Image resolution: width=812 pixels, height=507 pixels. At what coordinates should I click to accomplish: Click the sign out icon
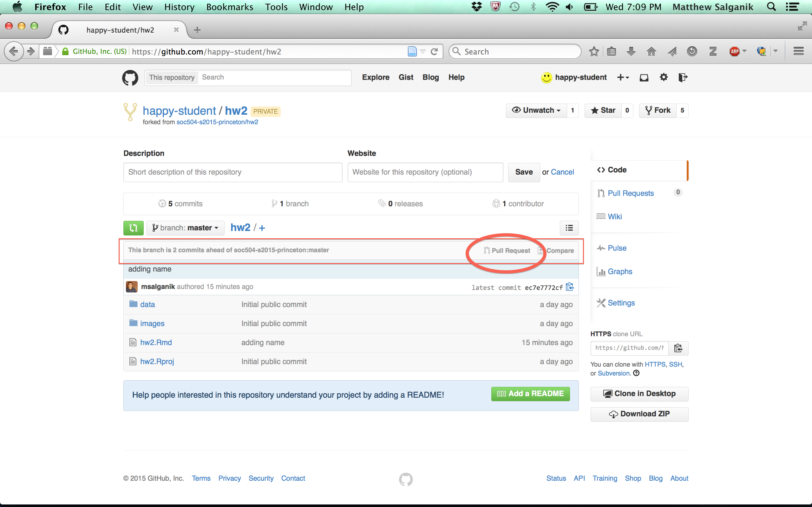click(683, 77)
